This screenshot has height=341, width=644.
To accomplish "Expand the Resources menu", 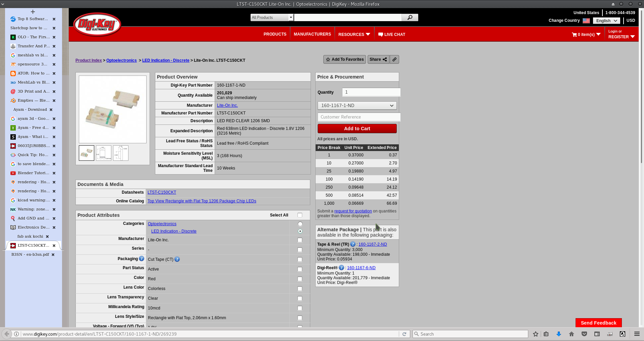I will pyautogui.click(x=354, y=35).
